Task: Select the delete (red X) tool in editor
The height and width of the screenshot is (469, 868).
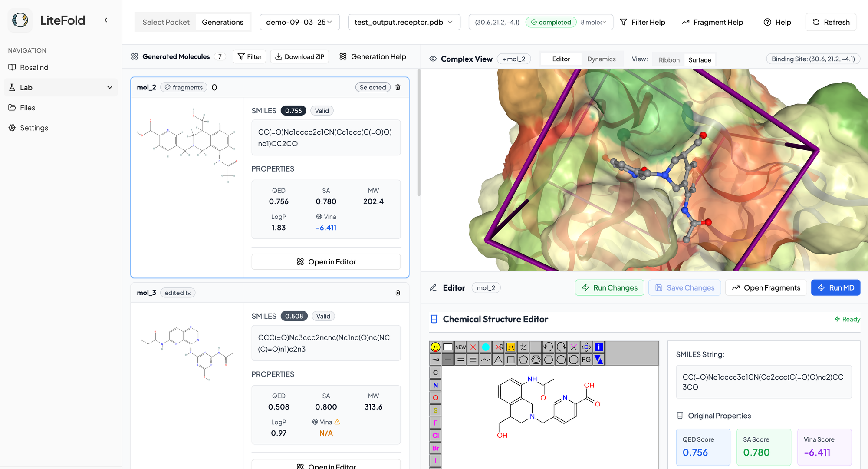Action: 473,347
